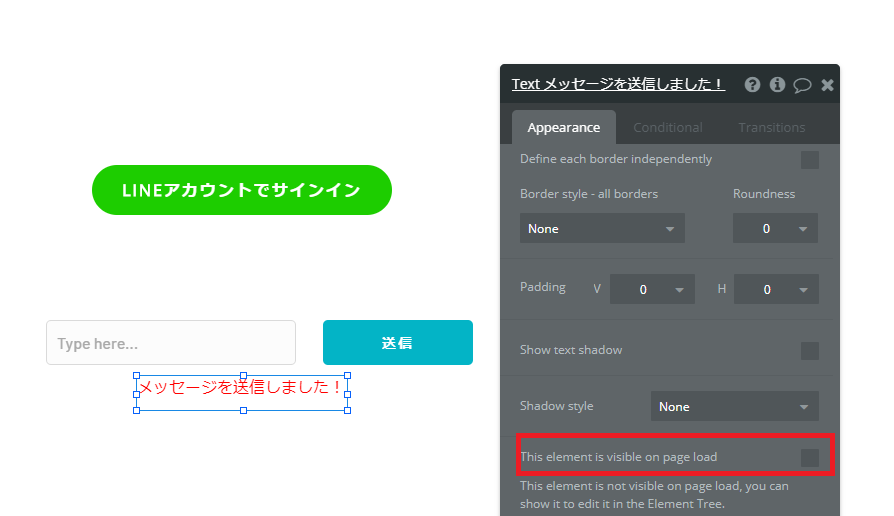Switch to the Transitions tab
The image size is (894, 516).
pos(771,127)
